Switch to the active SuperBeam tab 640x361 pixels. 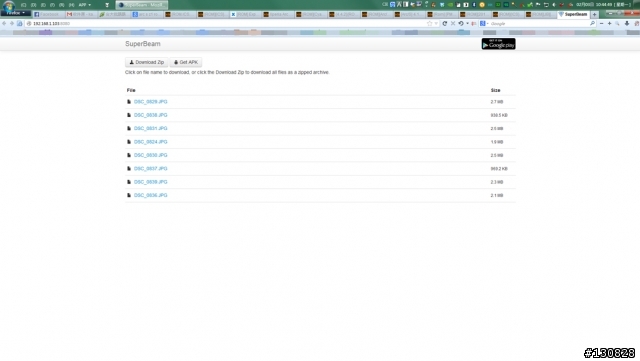(573, 14)
